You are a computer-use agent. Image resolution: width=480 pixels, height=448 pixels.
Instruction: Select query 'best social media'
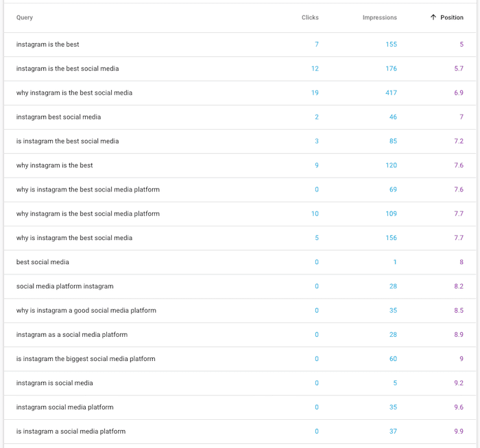coord(43,262)
